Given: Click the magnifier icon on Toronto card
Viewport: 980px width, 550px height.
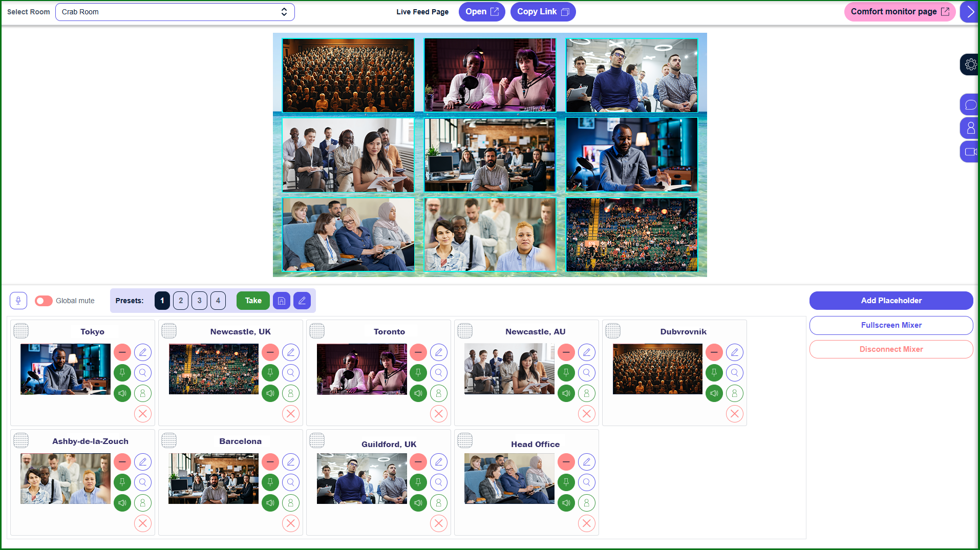Looking at the screenshot, I should [x=439, y=373].
